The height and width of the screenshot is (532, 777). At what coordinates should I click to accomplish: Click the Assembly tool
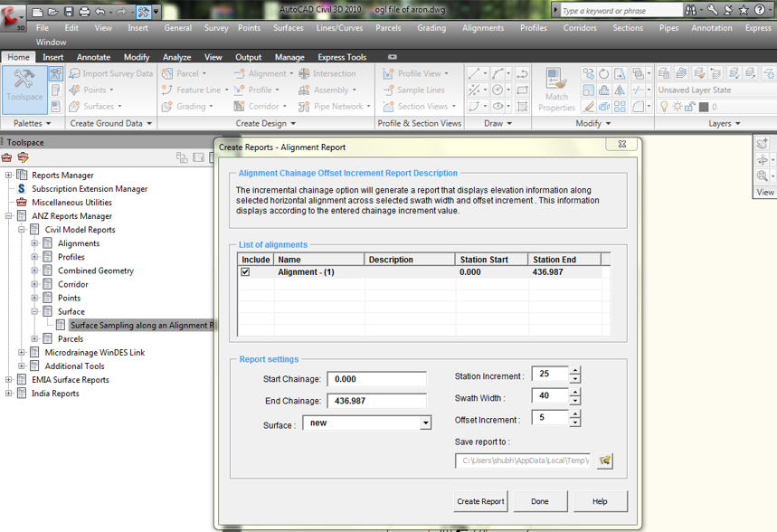[327, 90]
